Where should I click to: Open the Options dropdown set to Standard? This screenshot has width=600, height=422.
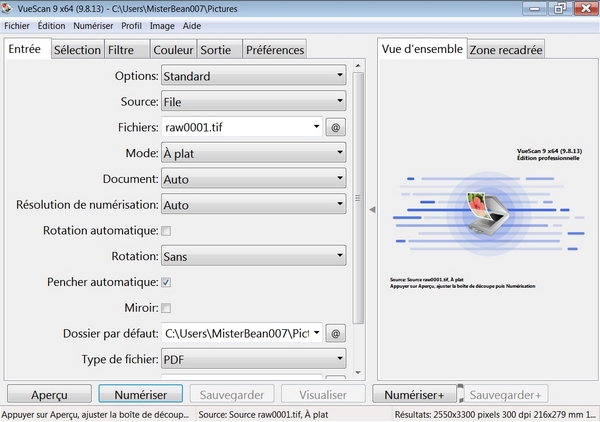coord(254,75)
